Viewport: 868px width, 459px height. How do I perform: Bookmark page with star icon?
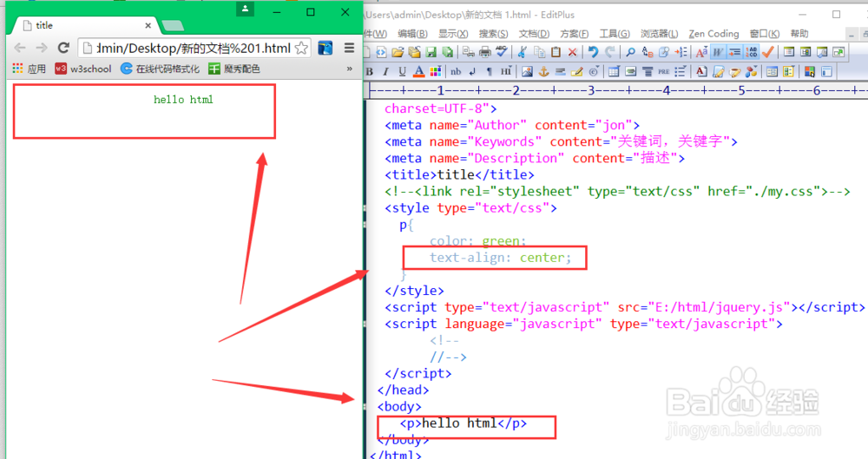point(301,49)
